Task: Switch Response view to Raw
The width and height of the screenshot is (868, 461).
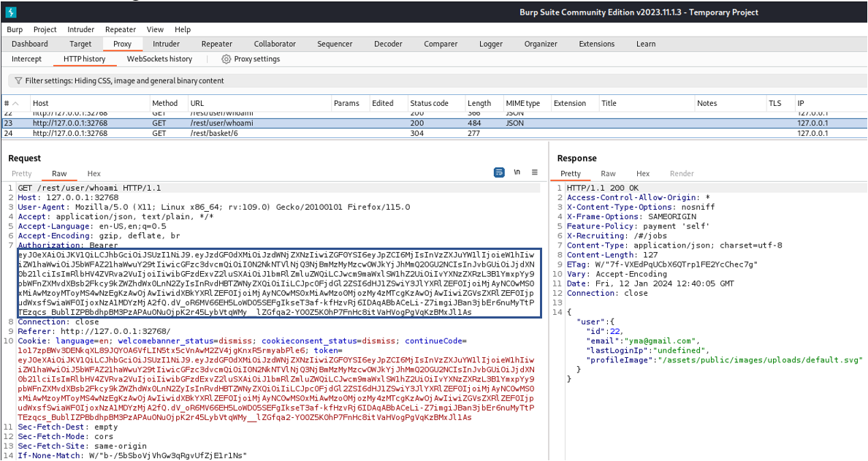Action: coord(608,173)
